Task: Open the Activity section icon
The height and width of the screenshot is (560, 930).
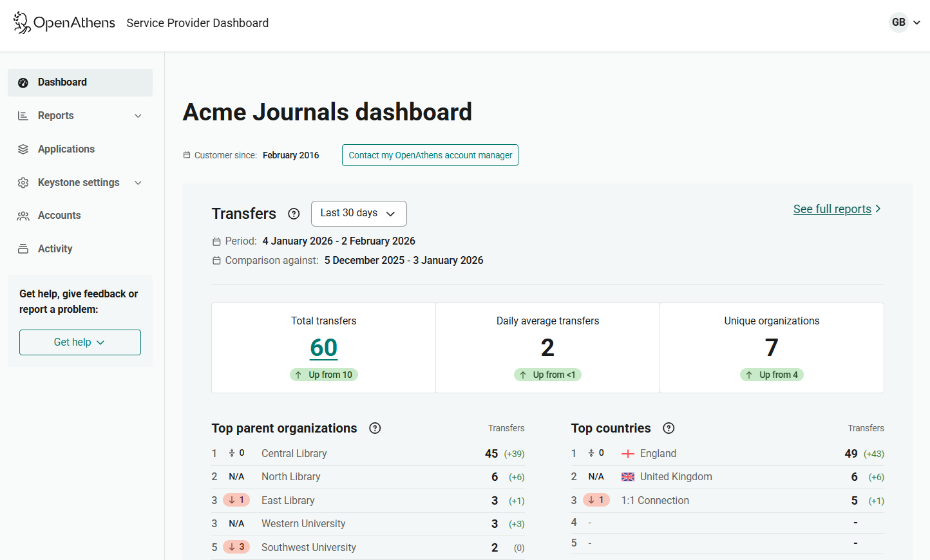Action: (23, 248)
